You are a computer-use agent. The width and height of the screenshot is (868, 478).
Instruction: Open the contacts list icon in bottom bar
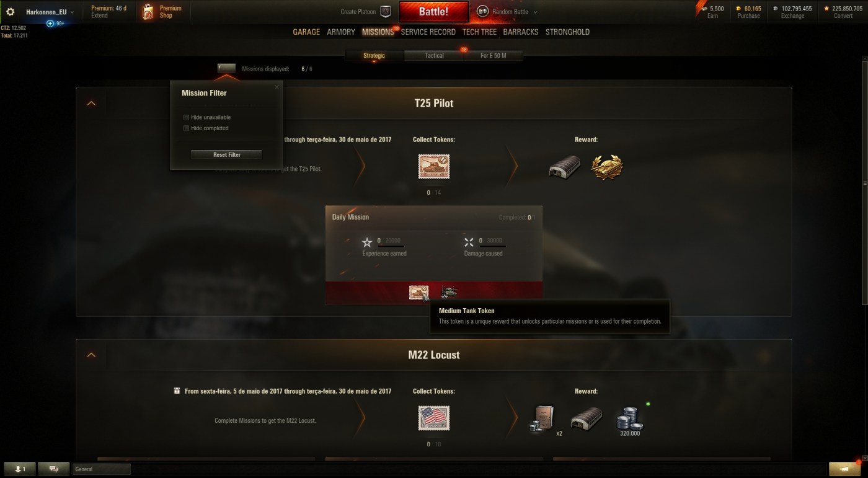click(20, 469)
